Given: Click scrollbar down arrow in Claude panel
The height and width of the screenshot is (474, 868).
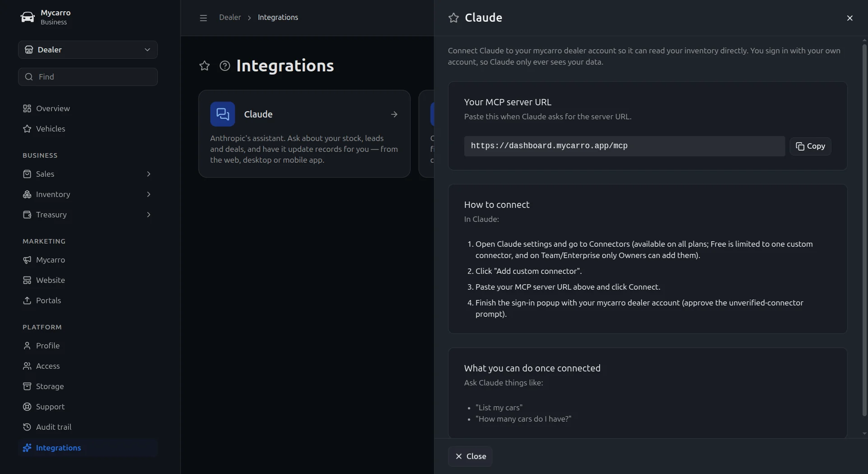Looking at the screenshot, I should pos(864,433).
